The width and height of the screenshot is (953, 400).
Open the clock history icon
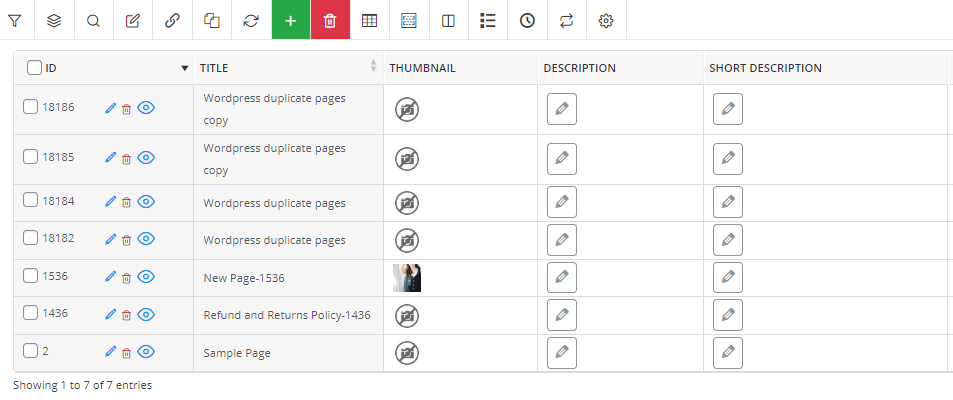(527, 20)
